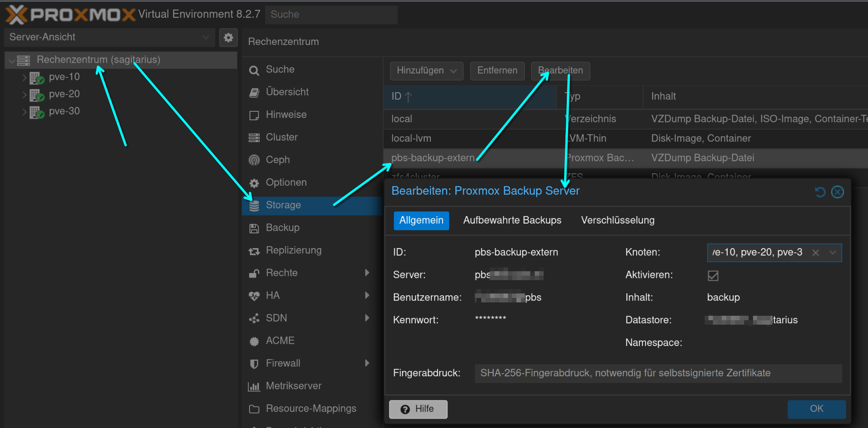Select the Storage menu item
Viewport: 868px width, 428px height.
point(312,205)
